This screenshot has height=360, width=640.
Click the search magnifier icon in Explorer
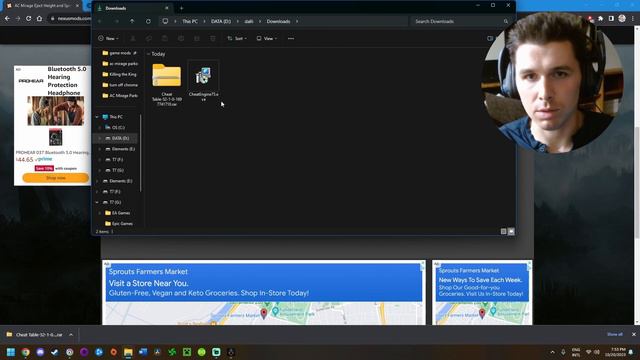506,21
